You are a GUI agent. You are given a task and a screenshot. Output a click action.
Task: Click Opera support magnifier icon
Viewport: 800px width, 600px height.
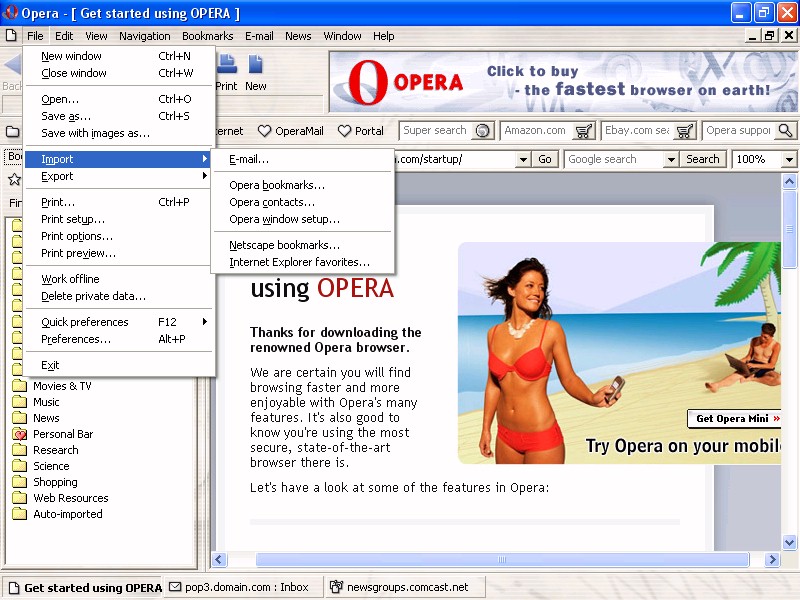[x=786, y=131]
